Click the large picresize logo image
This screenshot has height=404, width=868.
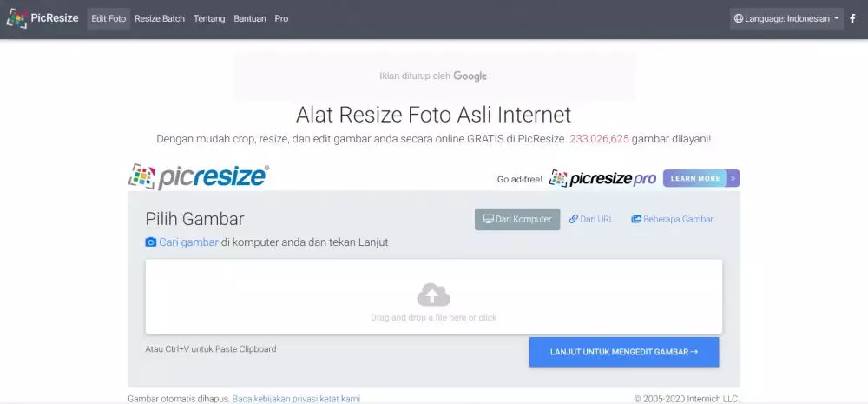[x=199, y=176]
